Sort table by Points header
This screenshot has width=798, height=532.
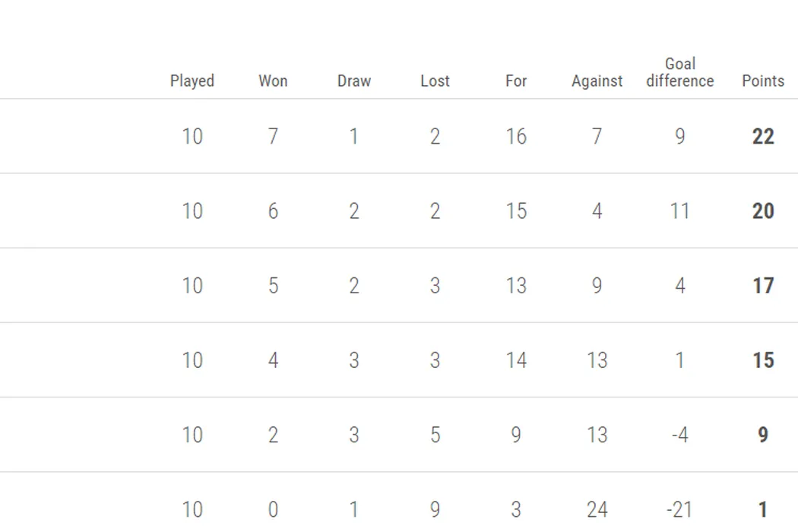coord(763,81)
